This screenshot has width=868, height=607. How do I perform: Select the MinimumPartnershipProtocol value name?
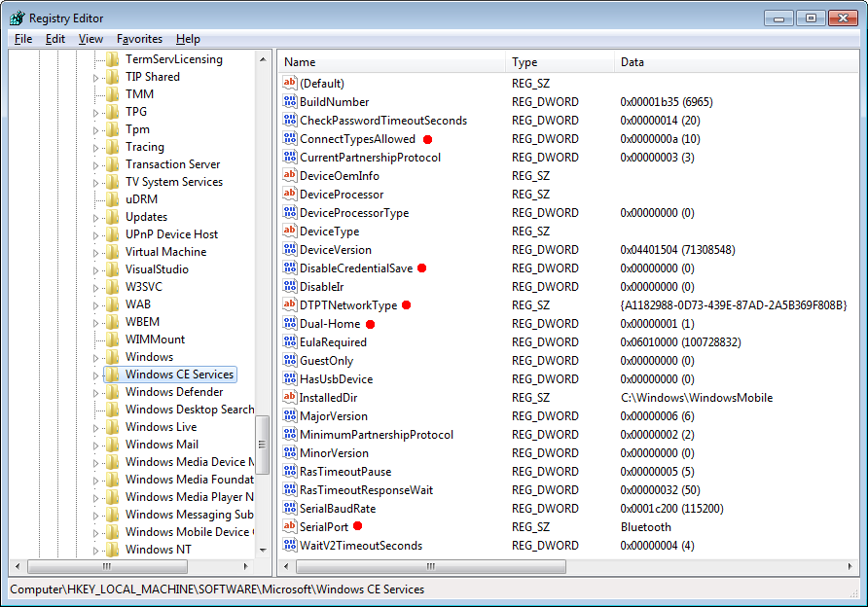[377, 435]
